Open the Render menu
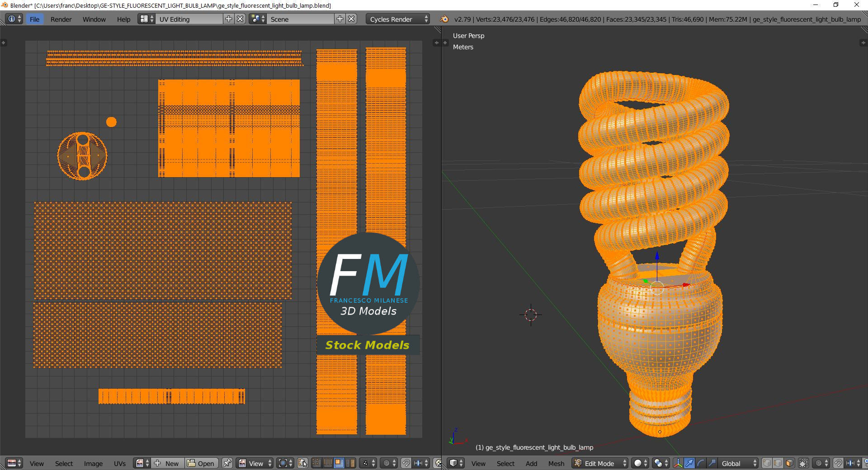The image size is (868, 470). tap(61, 19)
